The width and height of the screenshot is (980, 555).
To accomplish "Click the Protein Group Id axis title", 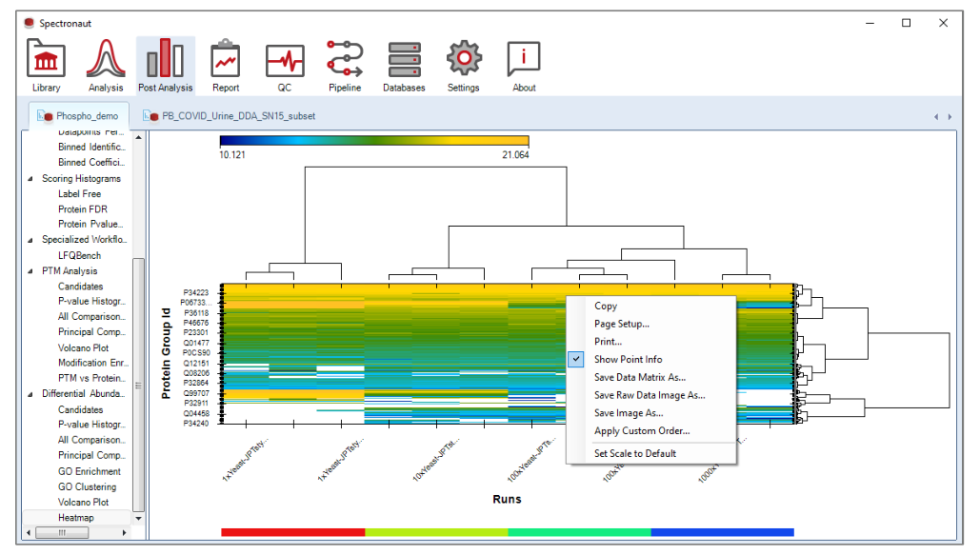I will [166, 353].
